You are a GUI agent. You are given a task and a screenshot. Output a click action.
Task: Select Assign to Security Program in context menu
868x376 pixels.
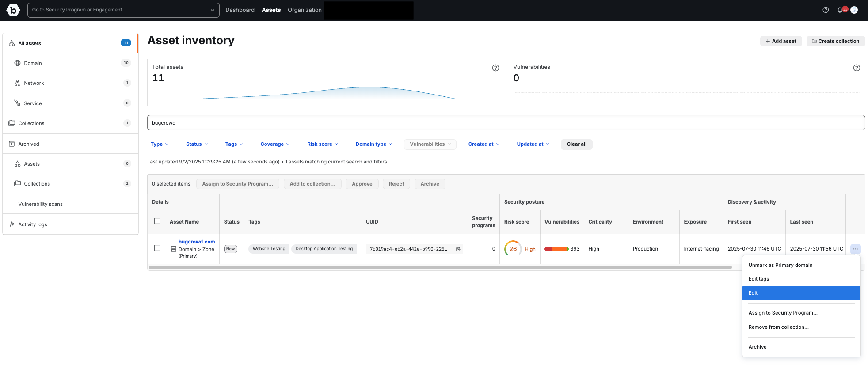[801, 313]
